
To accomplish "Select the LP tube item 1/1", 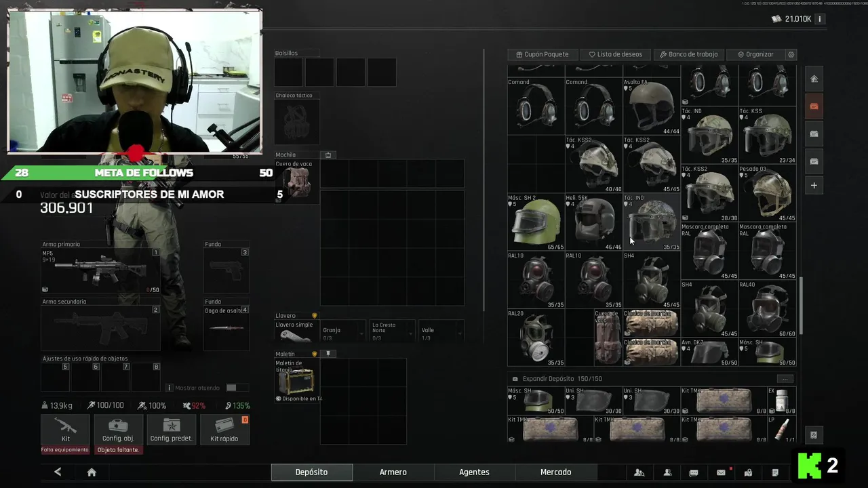I will (782, 429).
